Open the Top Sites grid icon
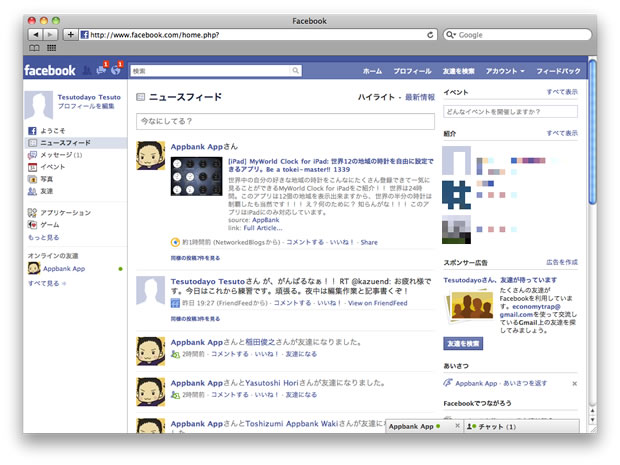Screen dimensions: 620x465 click(x=51, y=48)
